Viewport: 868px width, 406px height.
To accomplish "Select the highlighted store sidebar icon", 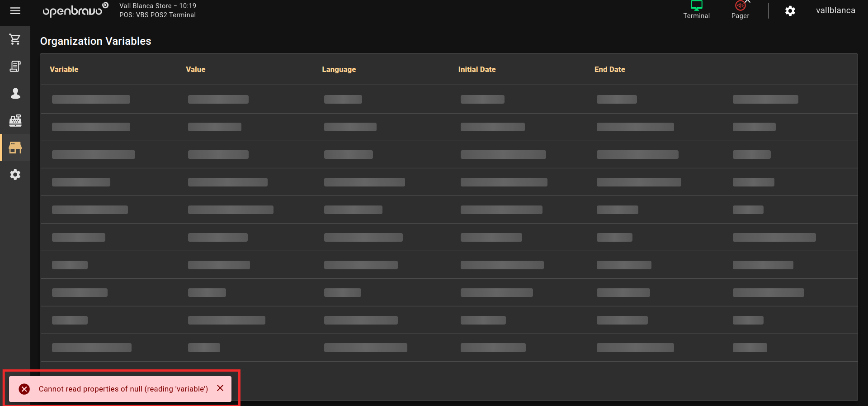I will click(15, 148).
